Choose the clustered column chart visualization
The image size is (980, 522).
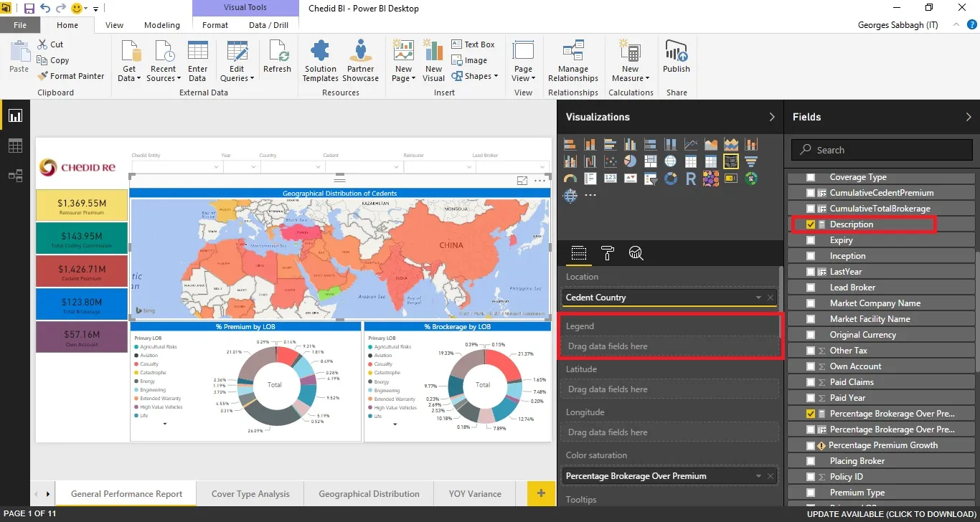[x=631, y=144]
